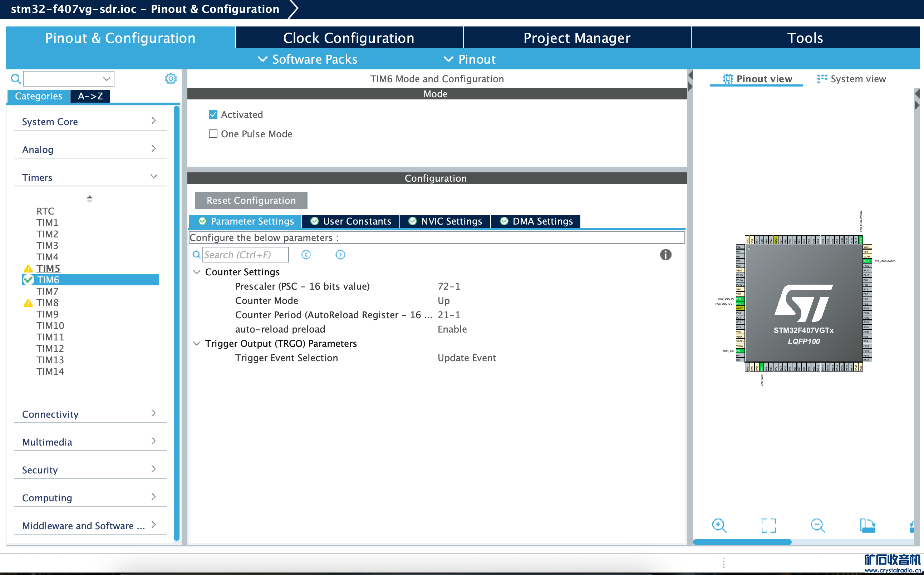Collapse the Counter Settings group
This screenshot has width=924, height=575.
point(197,272)
